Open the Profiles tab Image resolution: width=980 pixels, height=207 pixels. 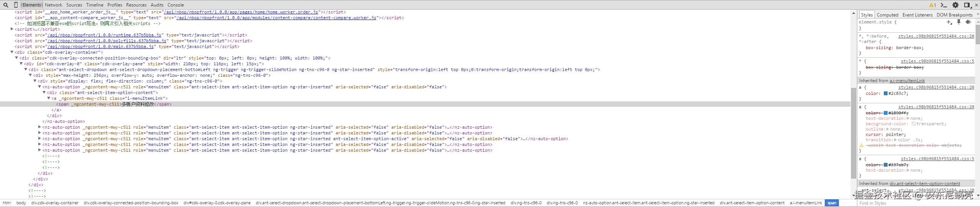(x=115, y=5)
